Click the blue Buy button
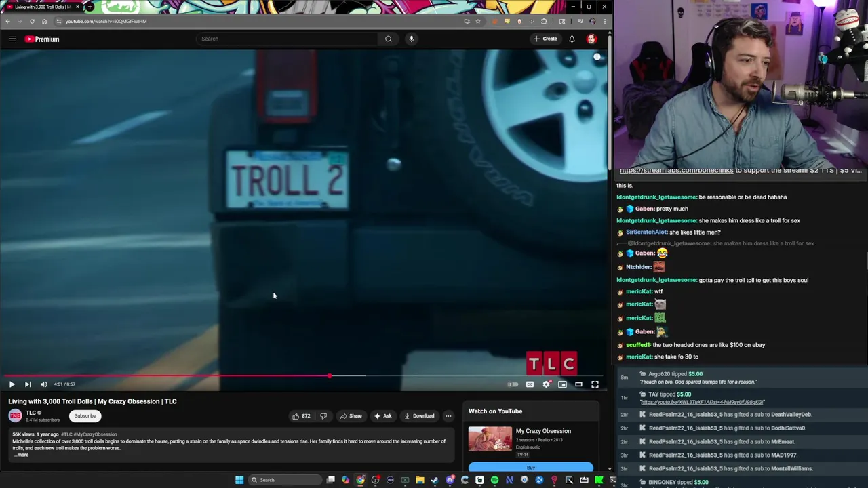Viewport: 868px width, 488px height. pos(531,468)
